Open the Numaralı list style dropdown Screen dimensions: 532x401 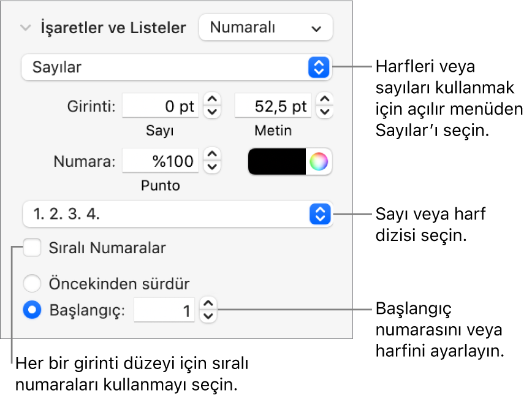265,28
